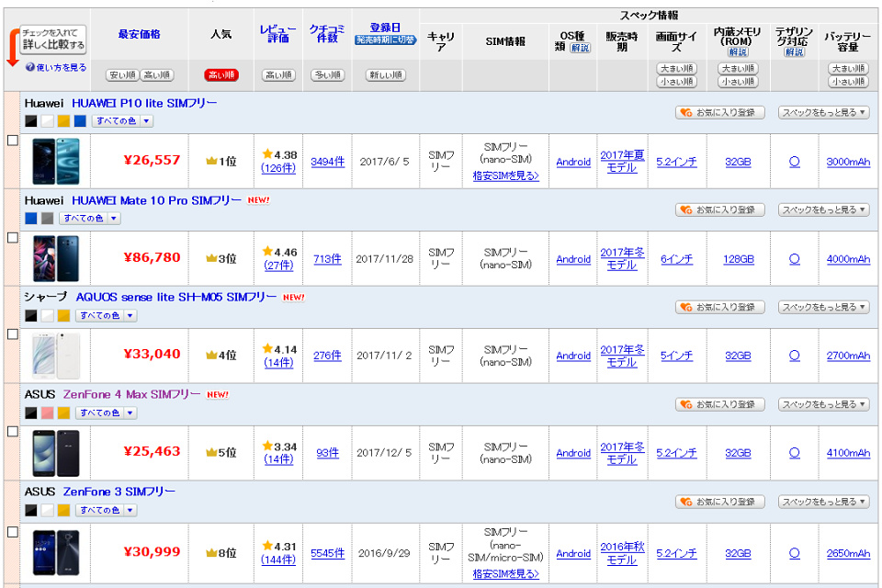Screen dimensions: 882x588
Task: Open all-colors dropdown for HUAWEI P10 lite
Action: (122, 121)
